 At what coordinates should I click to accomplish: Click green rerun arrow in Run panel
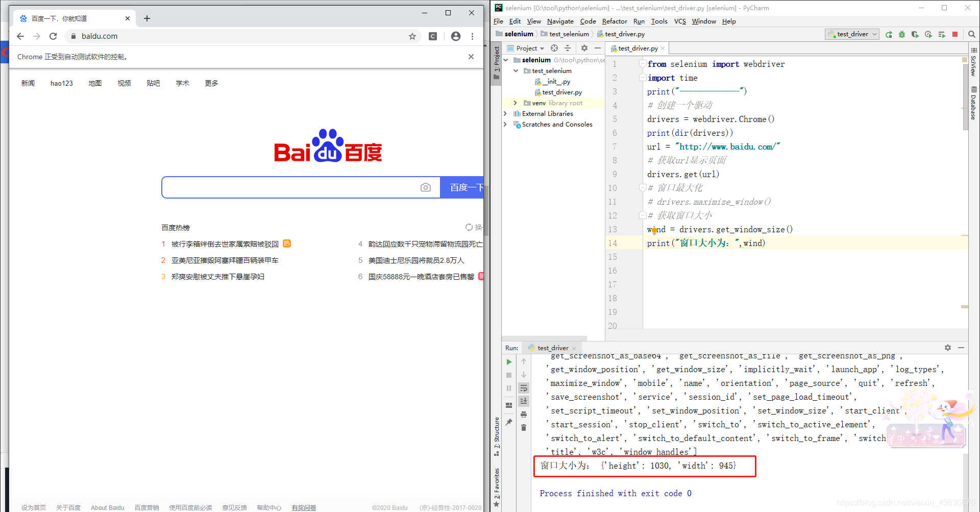tap(509, 362)
